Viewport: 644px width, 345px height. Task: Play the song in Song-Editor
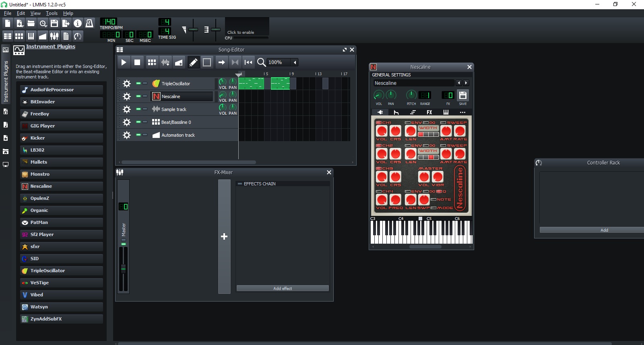124,62
